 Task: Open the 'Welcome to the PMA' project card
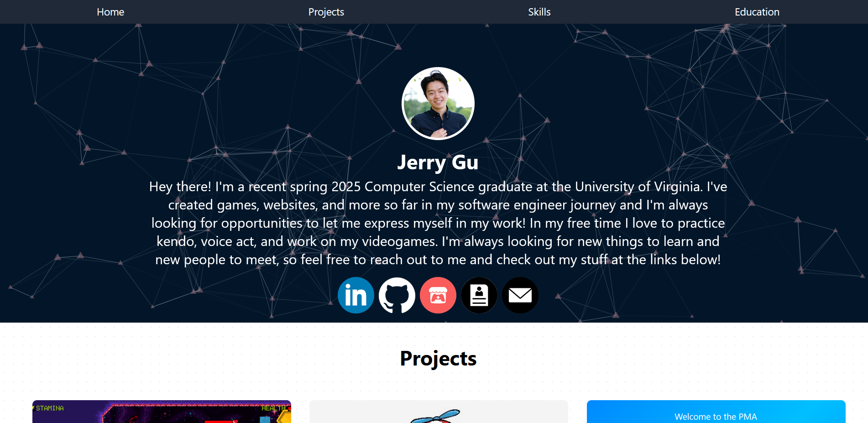click(x=716, y=412)
